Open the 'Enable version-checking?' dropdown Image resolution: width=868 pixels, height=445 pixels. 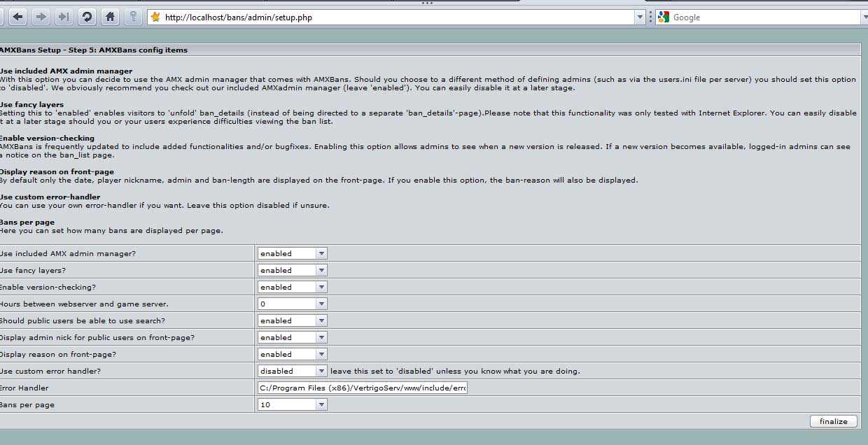[292, 287]
